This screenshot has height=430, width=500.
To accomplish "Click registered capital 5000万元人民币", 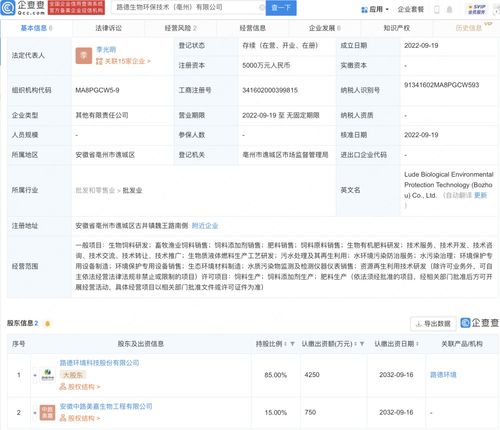I will point(266,66).
